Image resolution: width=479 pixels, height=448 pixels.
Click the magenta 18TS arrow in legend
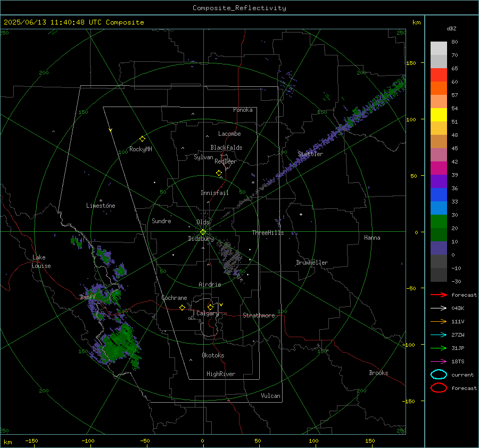439,362
